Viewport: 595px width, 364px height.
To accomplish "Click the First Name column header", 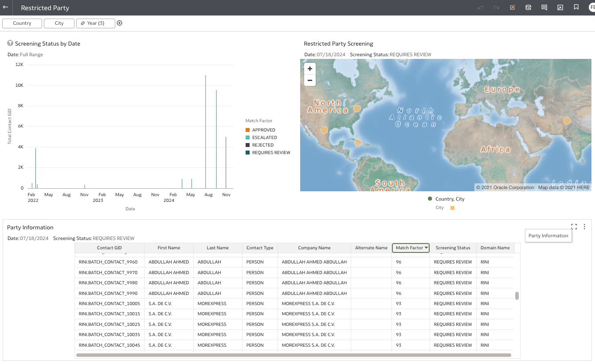I will [169, 248].
